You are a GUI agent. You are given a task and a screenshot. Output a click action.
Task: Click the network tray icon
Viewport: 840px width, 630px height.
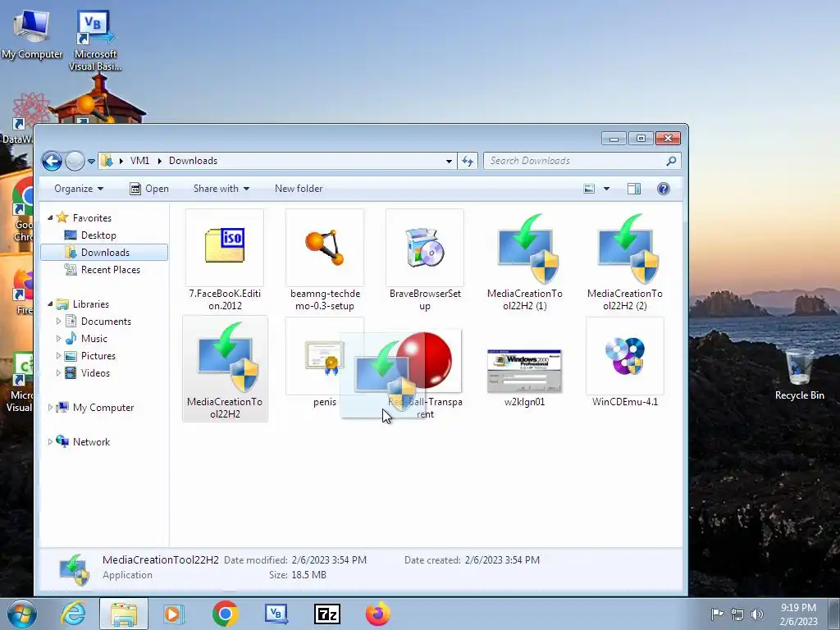737,614
